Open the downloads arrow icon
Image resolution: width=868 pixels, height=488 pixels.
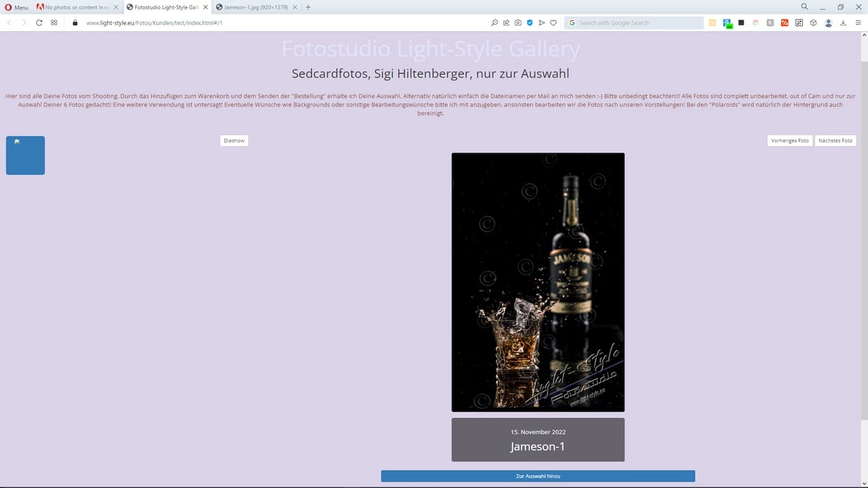[x=843, y=22]
